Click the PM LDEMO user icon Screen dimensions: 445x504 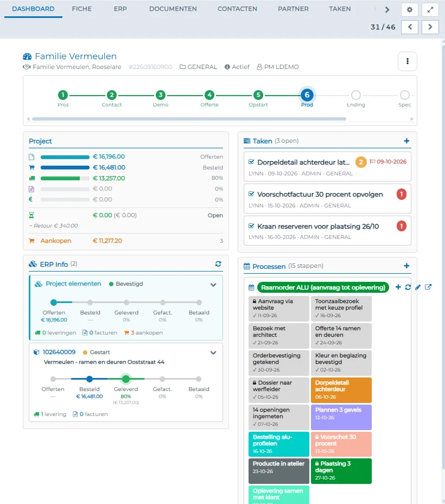(x=259, y=67)
